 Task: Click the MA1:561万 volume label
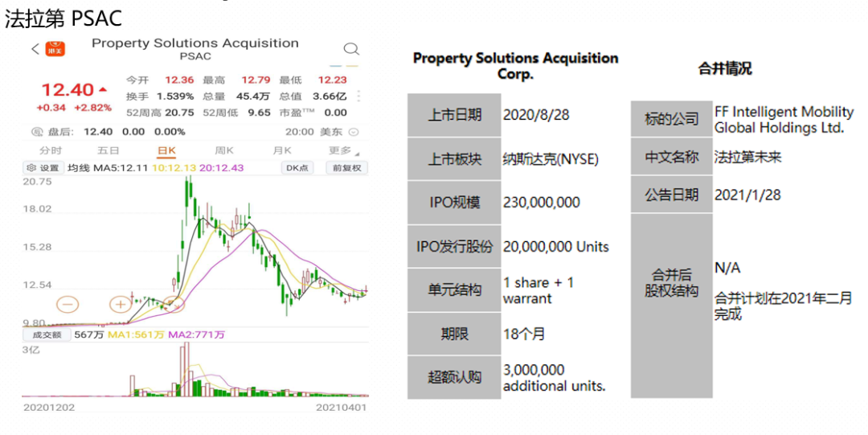(x=136, y=334)
